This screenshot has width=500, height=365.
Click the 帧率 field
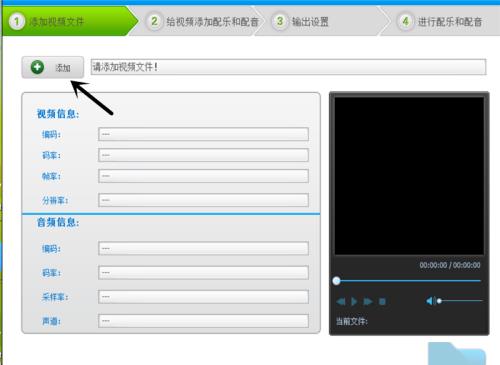[203, 176]
